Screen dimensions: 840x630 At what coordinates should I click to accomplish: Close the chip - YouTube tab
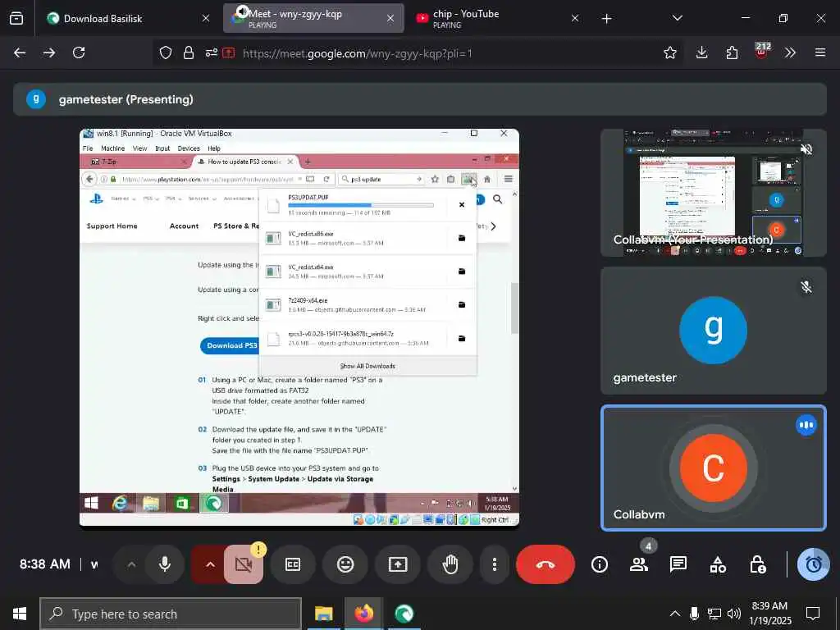coord(575,19)
